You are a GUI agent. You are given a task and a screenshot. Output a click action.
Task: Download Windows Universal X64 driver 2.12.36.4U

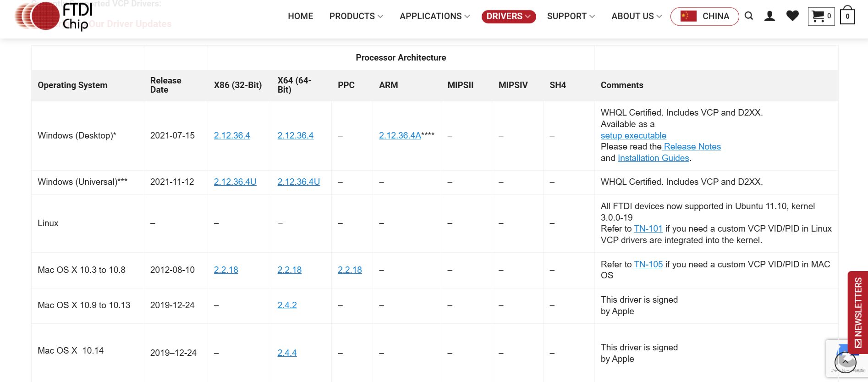point(299,182)
